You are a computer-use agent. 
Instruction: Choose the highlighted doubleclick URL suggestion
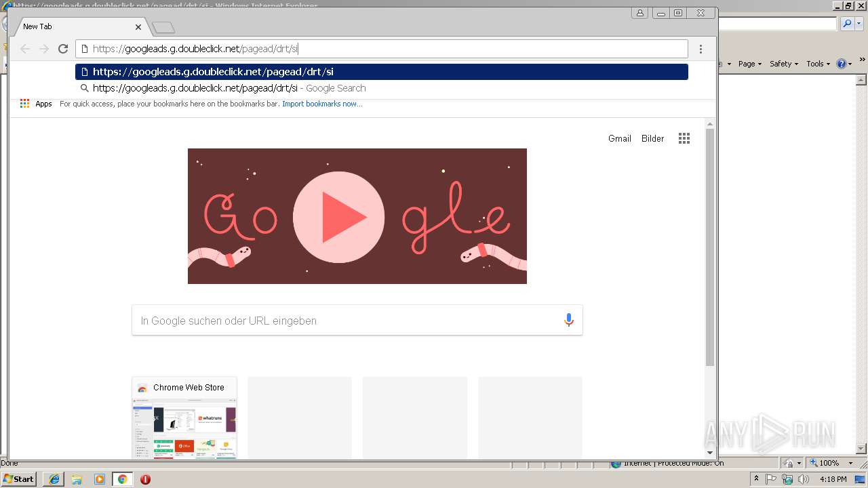click(x=382, y=72)
